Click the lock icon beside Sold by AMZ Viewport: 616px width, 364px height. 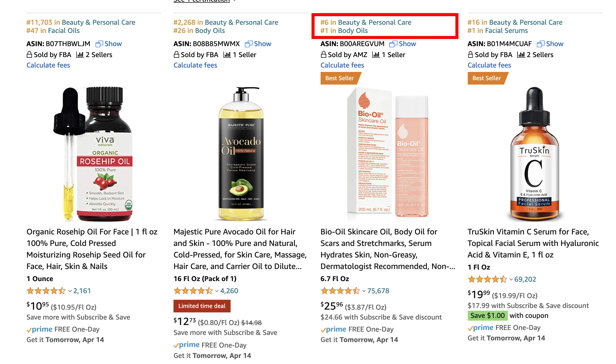[324, 55]
